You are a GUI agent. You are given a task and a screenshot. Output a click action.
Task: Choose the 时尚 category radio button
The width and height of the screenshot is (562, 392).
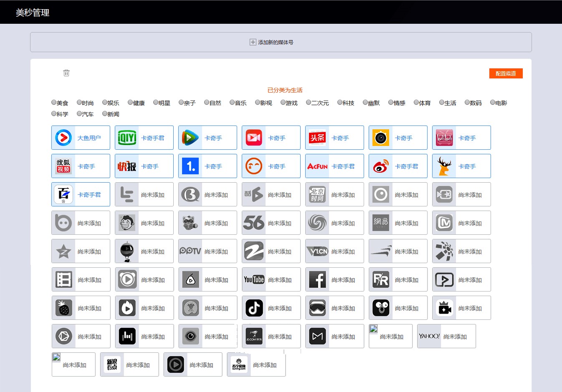coord(79,102)
